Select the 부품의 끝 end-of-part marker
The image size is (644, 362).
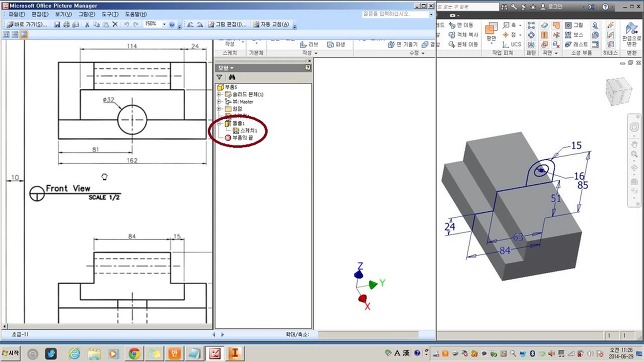pos(239,138)
